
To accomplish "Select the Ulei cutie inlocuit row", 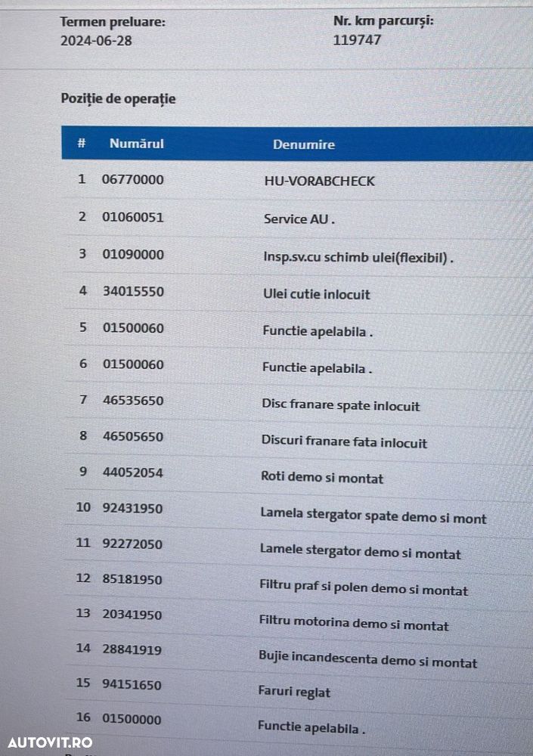I will tap(316, 294).
